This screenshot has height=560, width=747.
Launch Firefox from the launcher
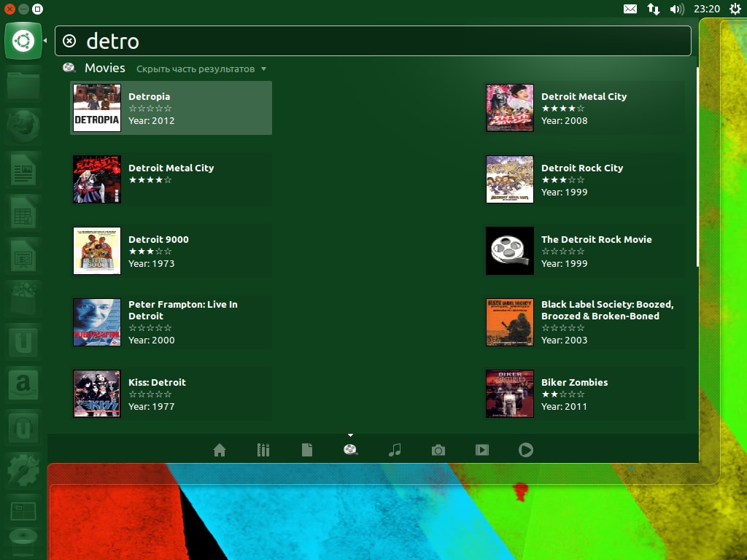coord(23,127)
